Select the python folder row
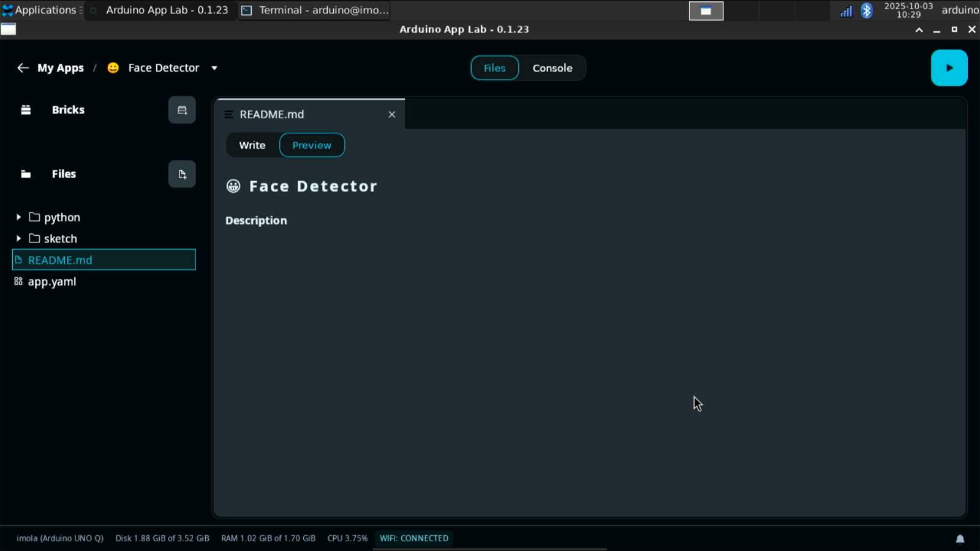The image size is (980, 551). tap(104, 217)
